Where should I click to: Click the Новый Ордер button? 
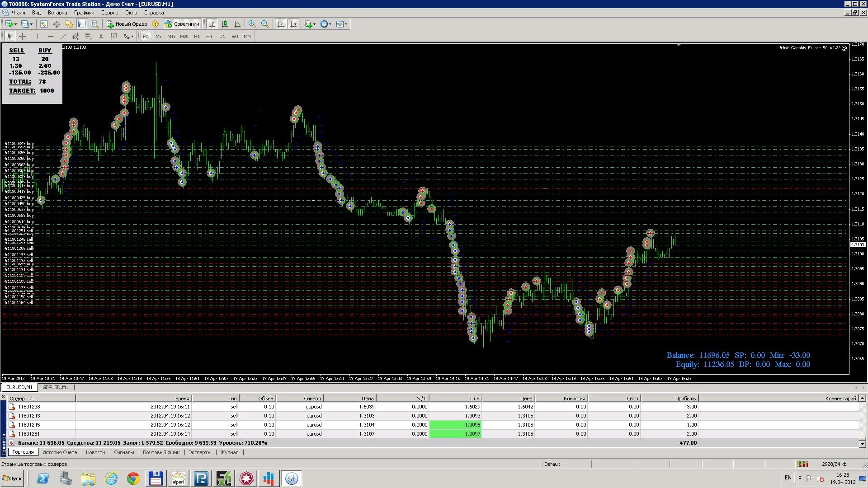127,24
